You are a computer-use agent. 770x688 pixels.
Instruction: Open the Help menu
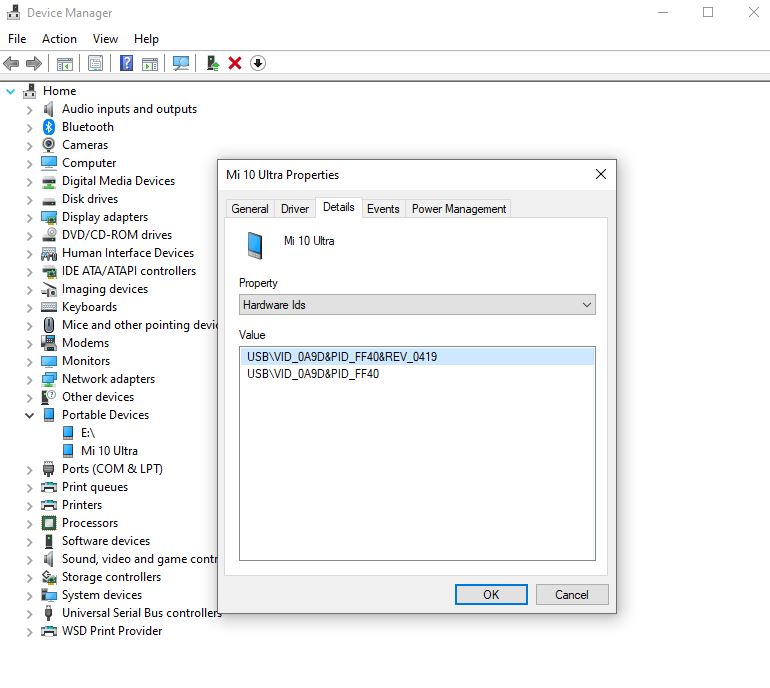click(146, 39)
